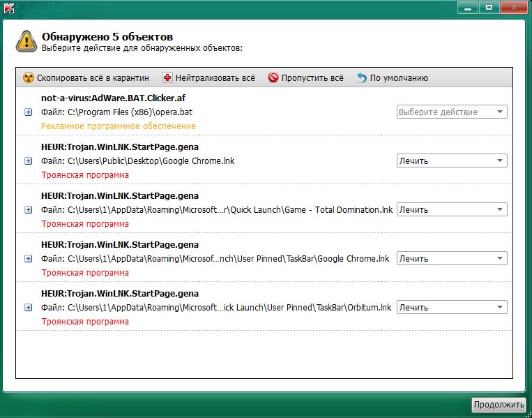Click the quarantine radiation icon in toolbar
The image size is (532, 418).
coord(28,78)
